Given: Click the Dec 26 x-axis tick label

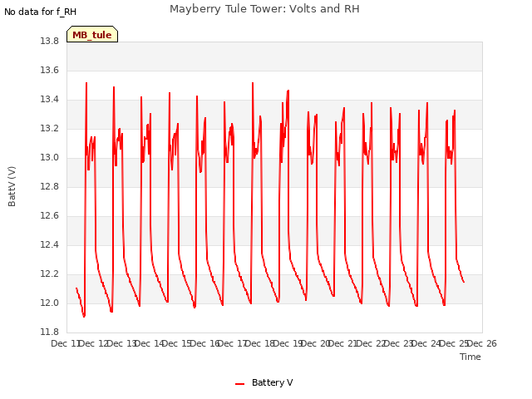Looking at the screenshot, I should click(x=482, y=343).
